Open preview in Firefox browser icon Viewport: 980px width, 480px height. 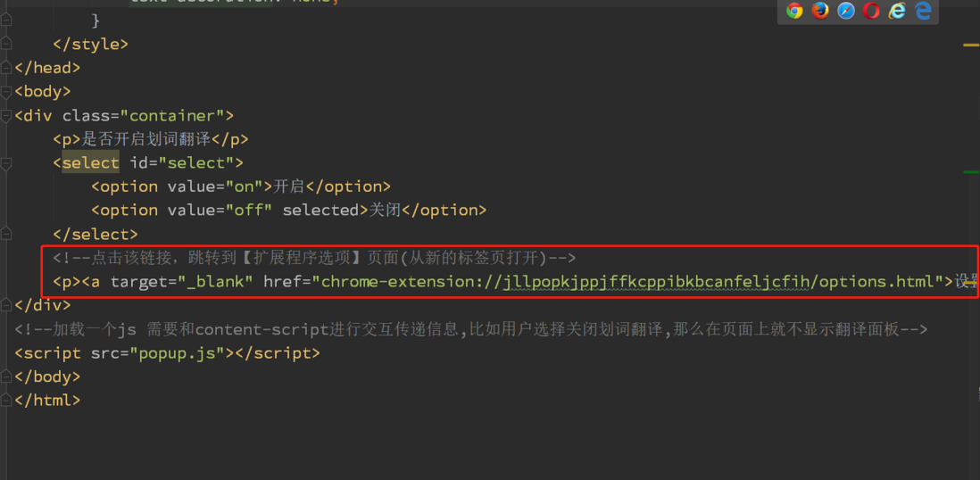[x=820, y=11]
